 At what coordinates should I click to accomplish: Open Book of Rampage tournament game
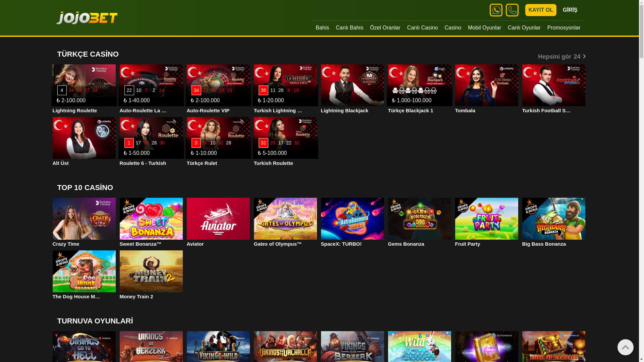tap(553, 347)
